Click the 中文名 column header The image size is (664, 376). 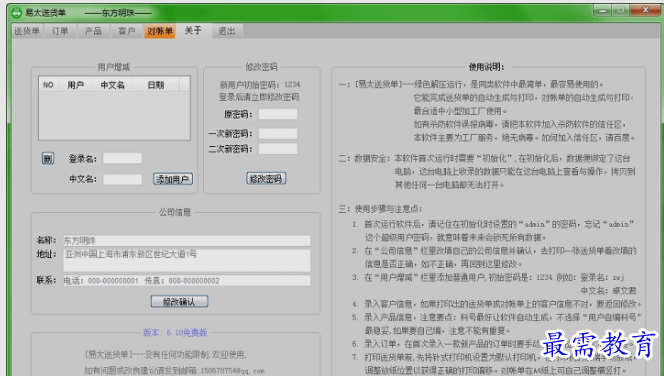[x=113, y=85]
